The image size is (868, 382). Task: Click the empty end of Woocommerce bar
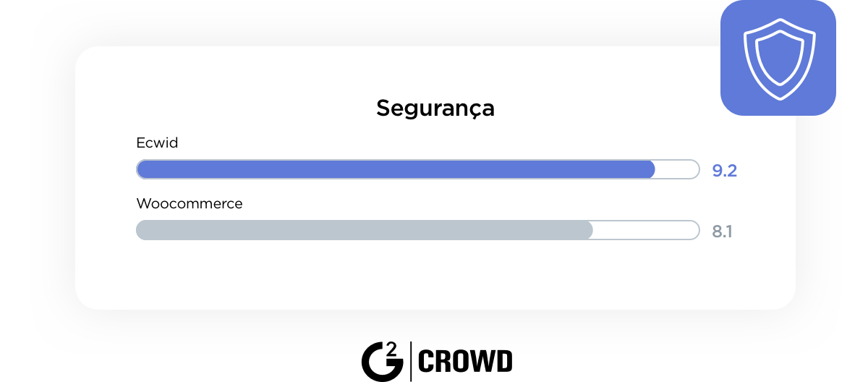(x=646, y=230)
